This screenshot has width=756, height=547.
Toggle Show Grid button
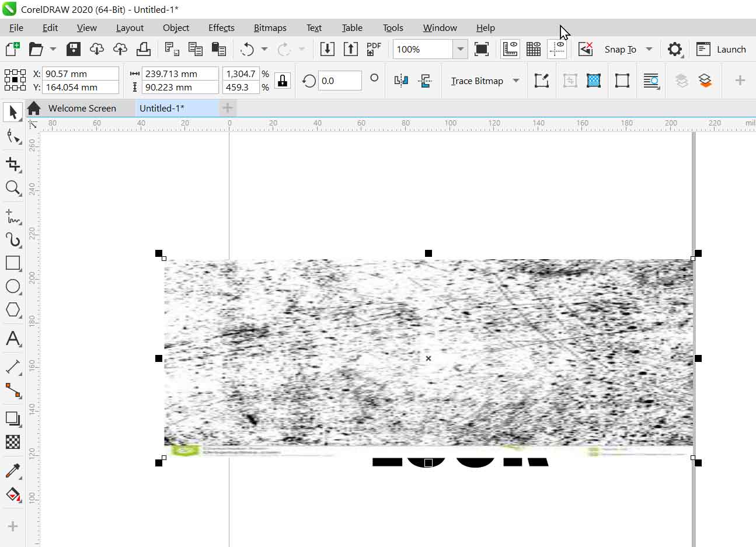(534, 49)
